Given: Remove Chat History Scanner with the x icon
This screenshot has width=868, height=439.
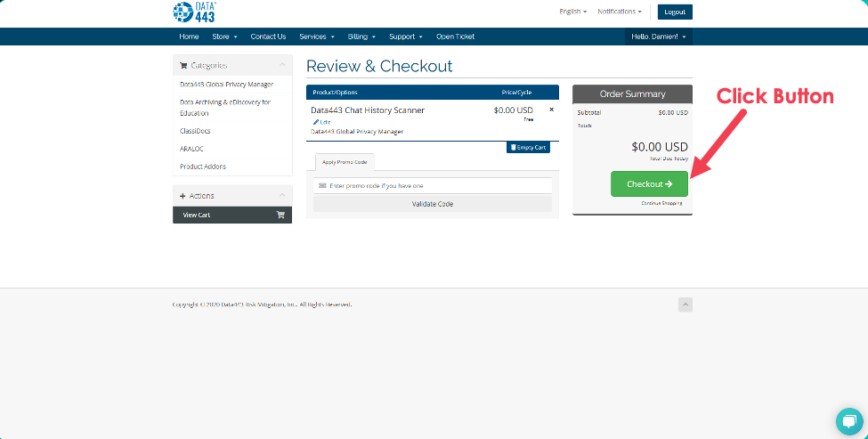Looking at the screenshot, I should click(551, 110).
